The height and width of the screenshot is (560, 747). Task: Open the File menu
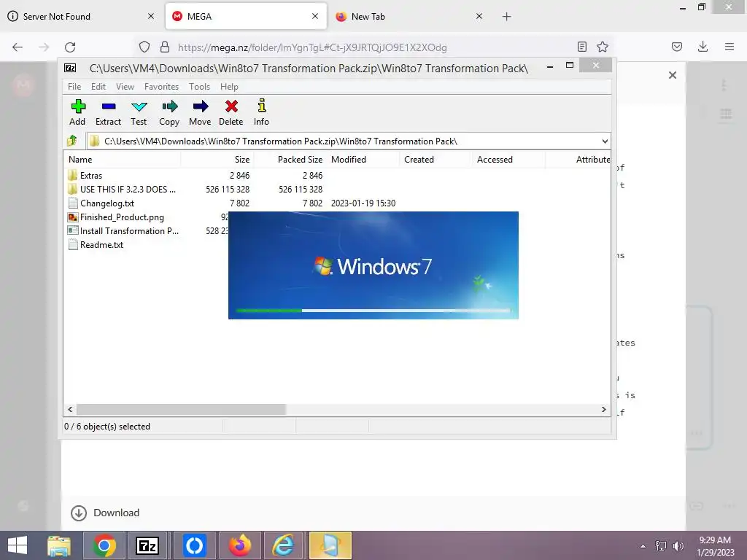pyautogui.click(x=74, y=87)
